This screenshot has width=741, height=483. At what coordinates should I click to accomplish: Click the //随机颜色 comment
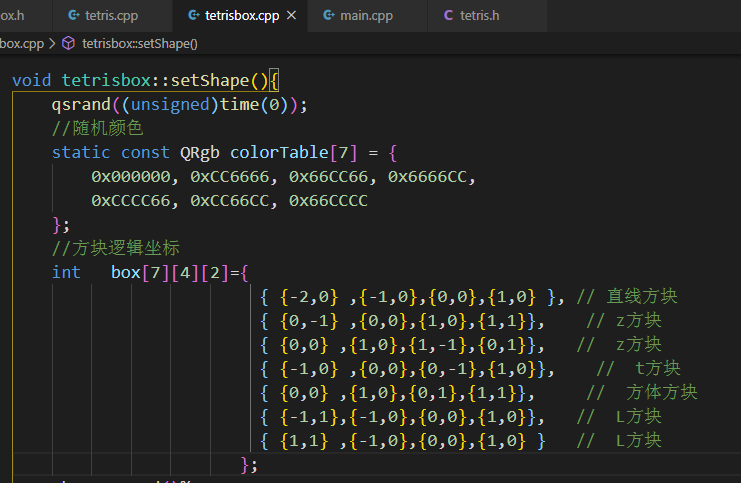[97, 128]
